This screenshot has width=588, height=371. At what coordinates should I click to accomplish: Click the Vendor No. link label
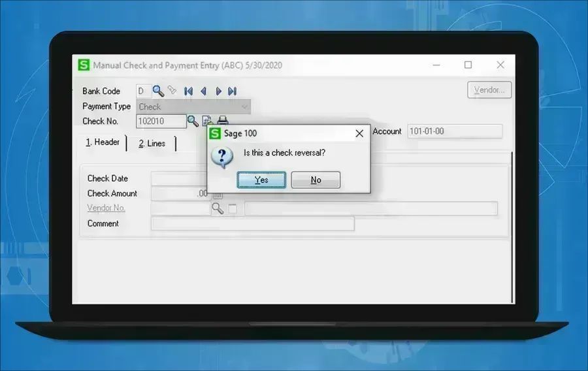click(106, 208)
